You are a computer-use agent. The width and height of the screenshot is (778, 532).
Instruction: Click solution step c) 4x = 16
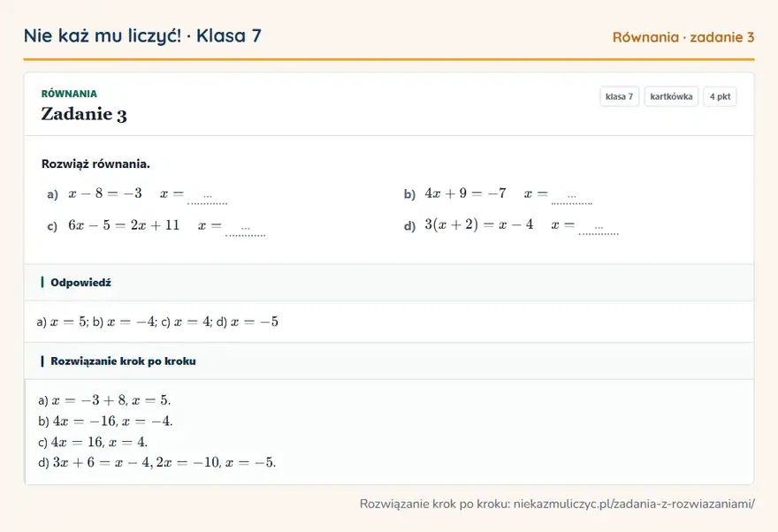point(93,442)
